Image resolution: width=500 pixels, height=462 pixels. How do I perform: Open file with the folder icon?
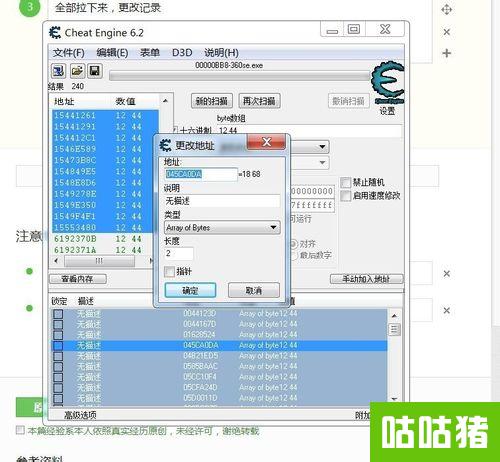[x=77, y=71]
